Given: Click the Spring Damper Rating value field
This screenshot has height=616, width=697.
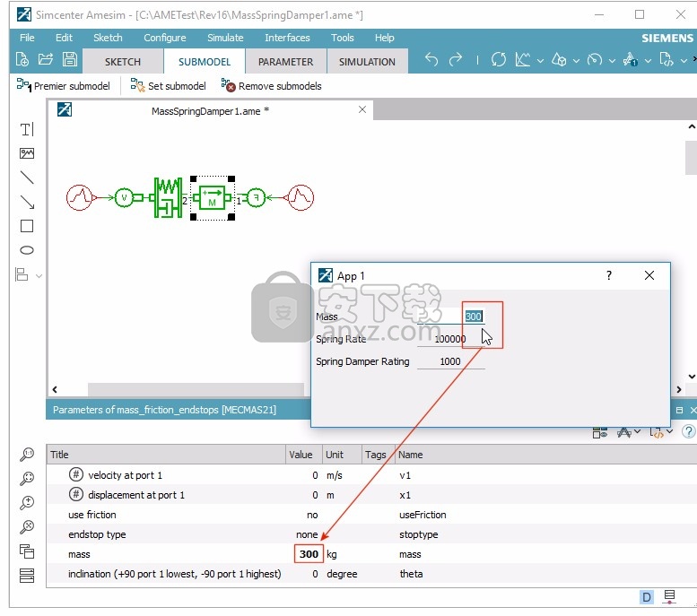Looking at the screenshot, I should 450,361.
